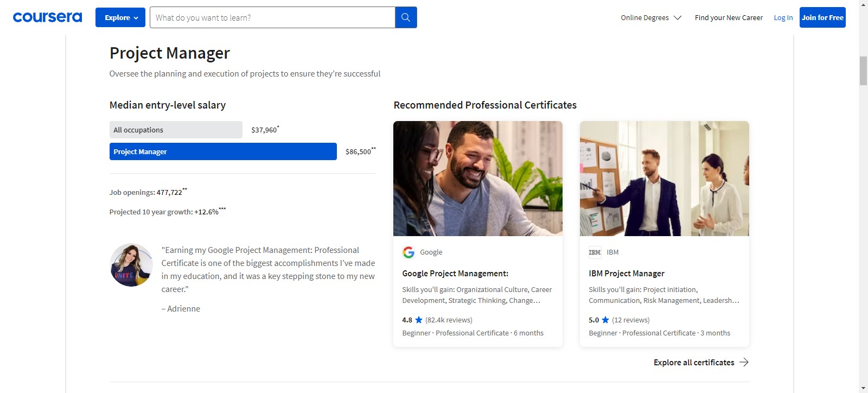Screen dimensions: 868x393
Task: Click the IBM certificate card image
Action: point(665,179)
